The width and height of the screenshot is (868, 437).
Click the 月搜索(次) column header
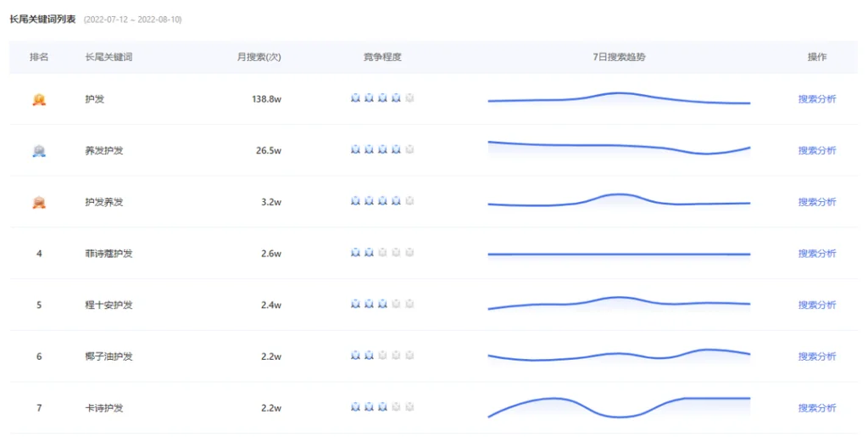(259, 57)
